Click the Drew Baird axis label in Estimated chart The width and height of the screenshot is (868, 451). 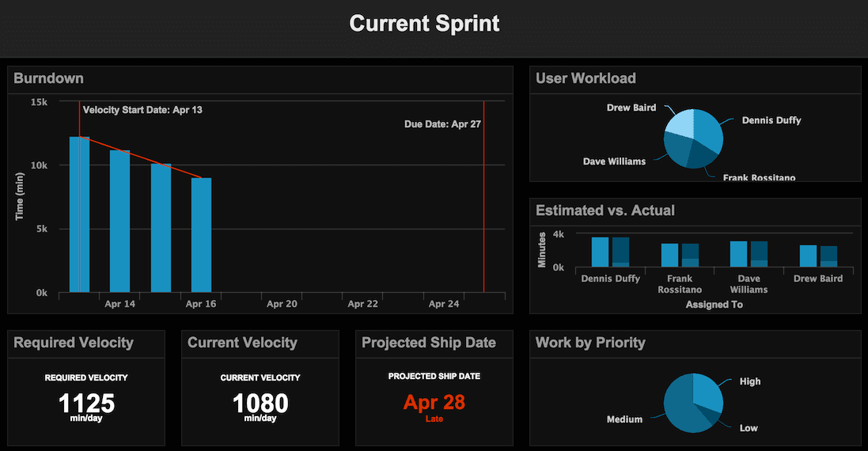click(x=817, y=279)
